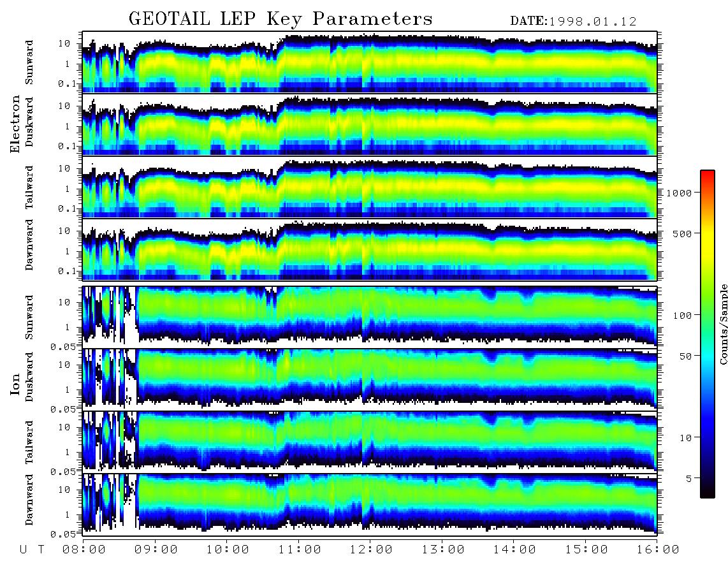Click the rainbow Counts/Sample color scale bar
Screen dimensions: 728x561
click(707, 335)
